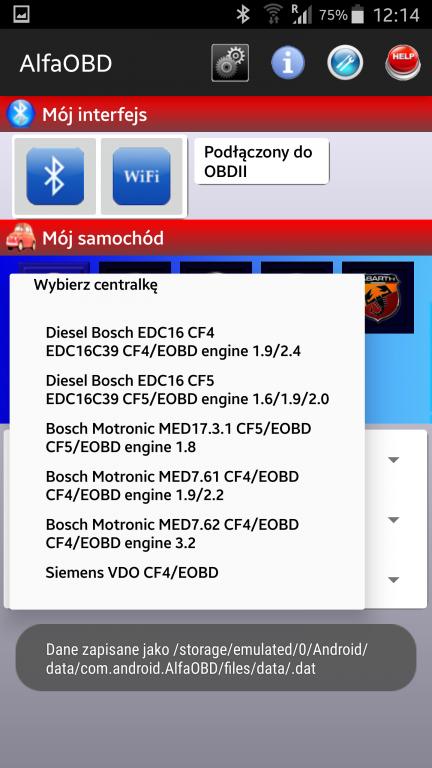Choose Bosch Motronic MED17.3.1 CF5/EOBD
The width and height of the screenshot is (432, 768).
pyautogui.click(x=187, y=438)
